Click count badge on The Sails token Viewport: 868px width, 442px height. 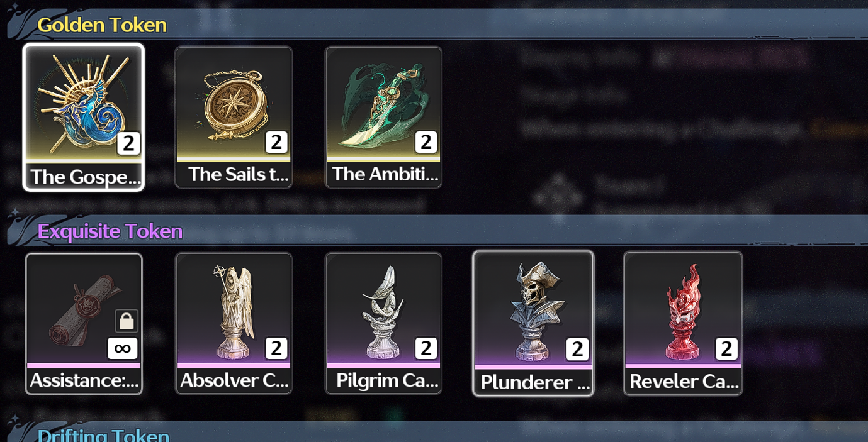click(276, 142)
